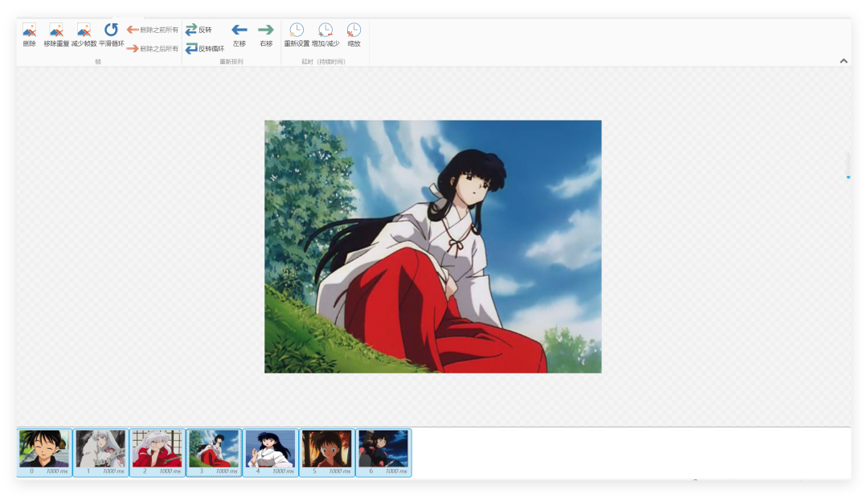This screenshot has width=868, height=497.
Task: Click 反转循环 reverse loop
Action: click(x=205, y=49)
